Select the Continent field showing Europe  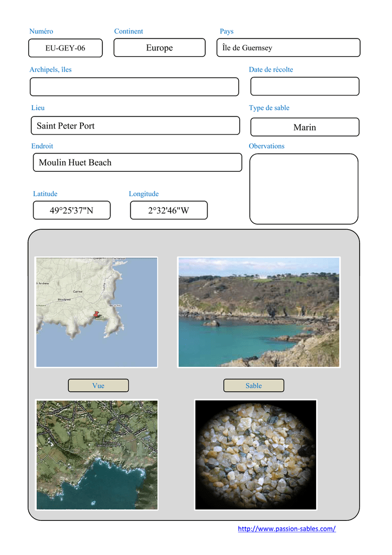(x=159, y=48)
